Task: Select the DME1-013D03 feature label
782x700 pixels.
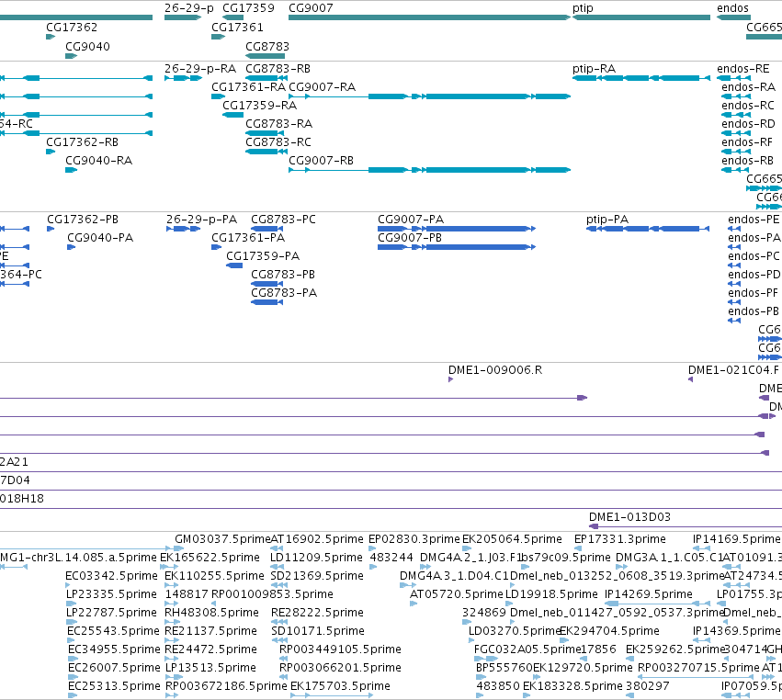Action: [629, 517]
